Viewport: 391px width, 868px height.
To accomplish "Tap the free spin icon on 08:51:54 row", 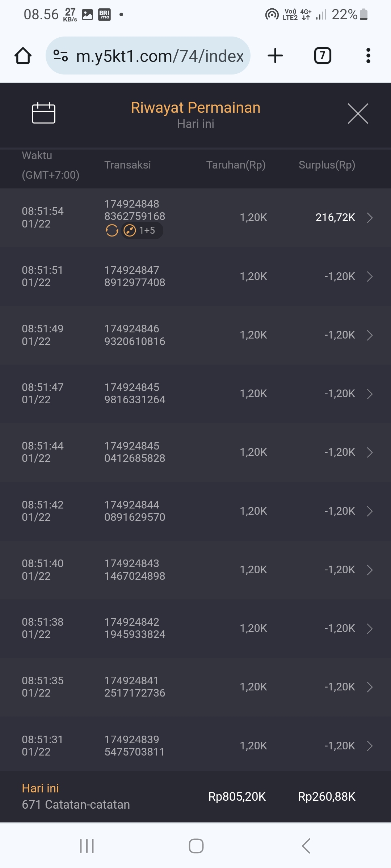I will [x=112, y=230].
